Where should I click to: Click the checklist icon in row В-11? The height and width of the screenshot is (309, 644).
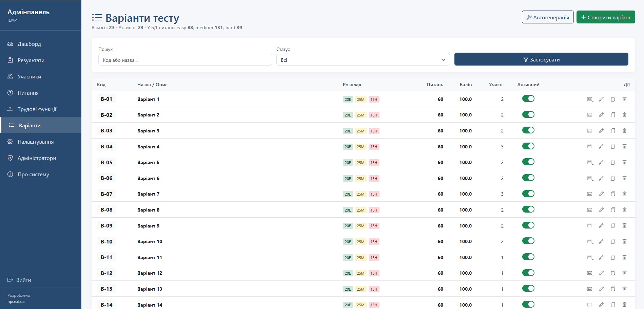590,257
